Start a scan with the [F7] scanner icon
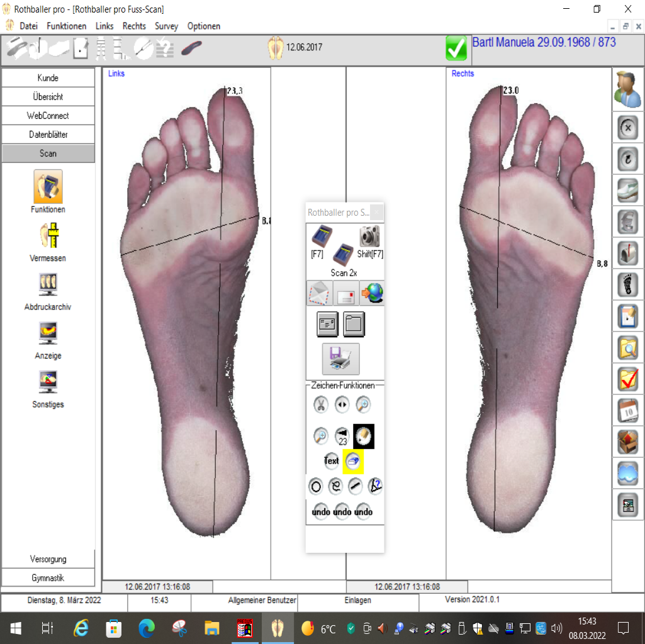This screenshot has height=644, width=645. (x=321, y=237)
